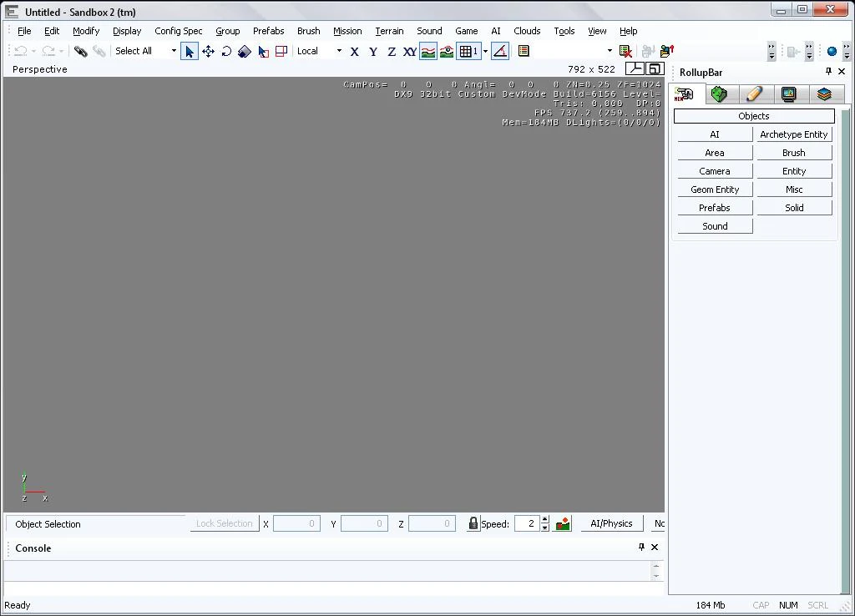Lock movement to the Z axis

(x=391, y=51)
